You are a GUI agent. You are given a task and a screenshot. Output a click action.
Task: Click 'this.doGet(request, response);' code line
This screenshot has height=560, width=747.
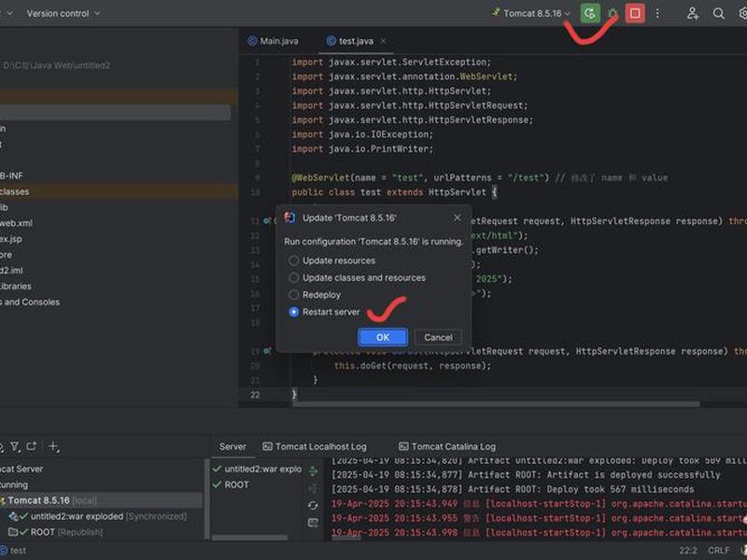point(412,366)
